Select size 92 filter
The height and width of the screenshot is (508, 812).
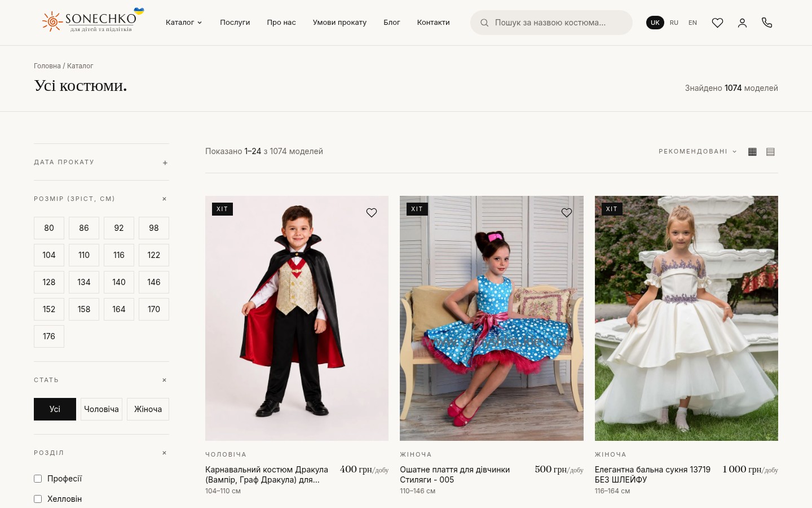coord(119,228)
